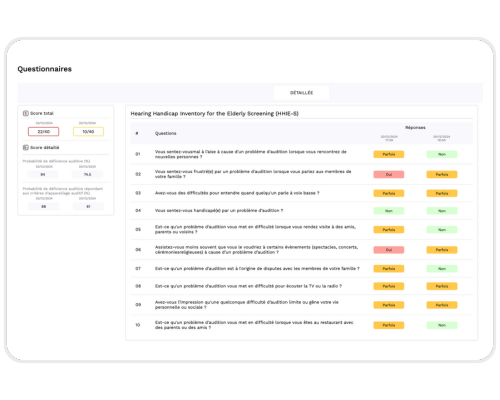Select first Parfois badge on question 01

(x=389, y=154)
